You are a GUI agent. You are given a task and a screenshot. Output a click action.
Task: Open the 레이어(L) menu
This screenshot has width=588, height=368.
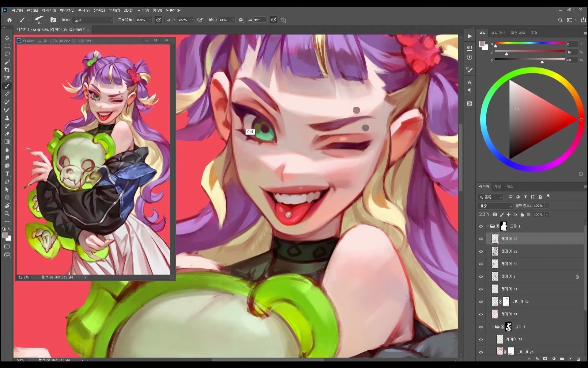coord(66,10)
